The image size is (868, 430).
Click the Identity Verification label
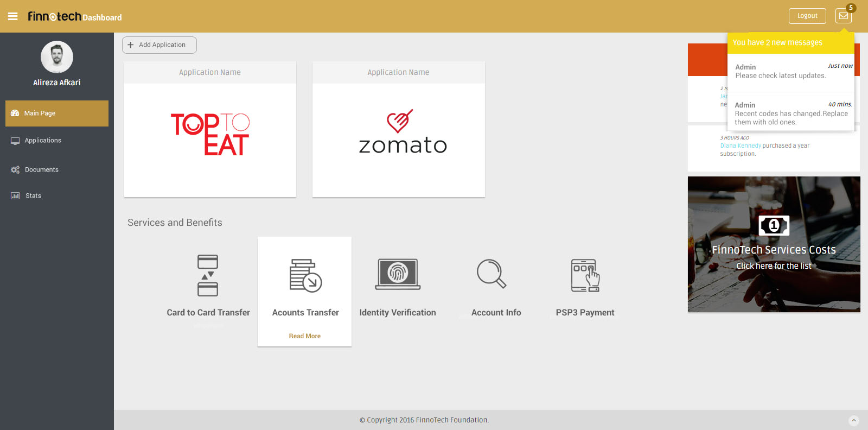coord(398,313)
